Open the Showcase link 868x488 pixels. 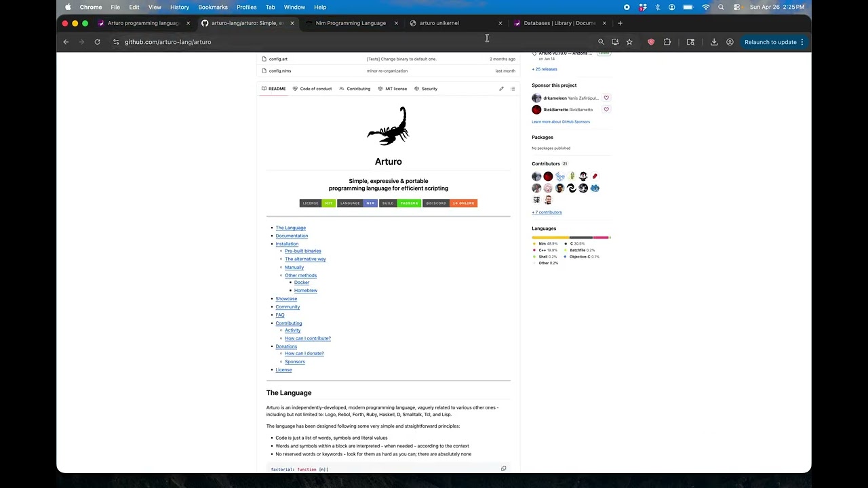286,299
